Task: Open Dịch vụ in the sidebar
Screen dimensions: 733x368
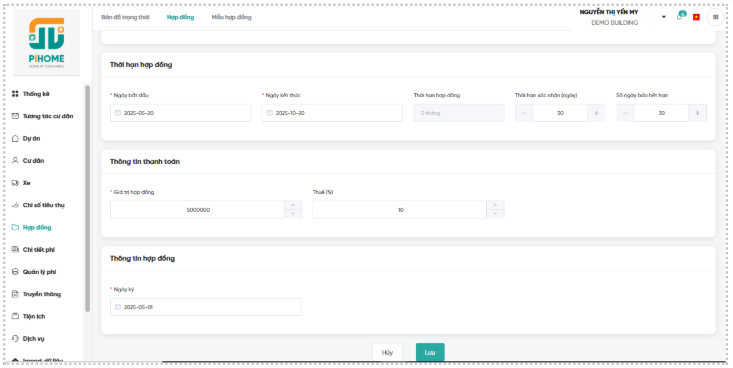Action: tap(34, 339)
